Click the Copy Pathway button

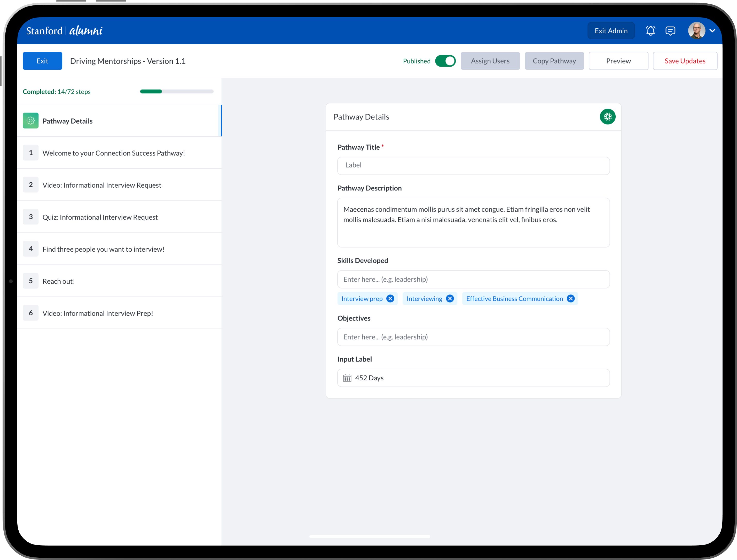(x=554, y=61)
